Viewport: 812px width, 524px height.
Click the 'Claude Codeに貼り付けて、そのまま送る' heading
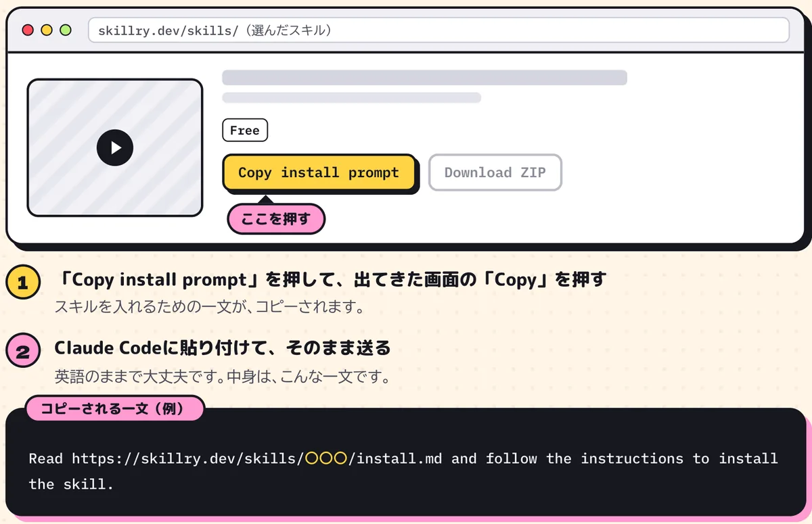223,348
